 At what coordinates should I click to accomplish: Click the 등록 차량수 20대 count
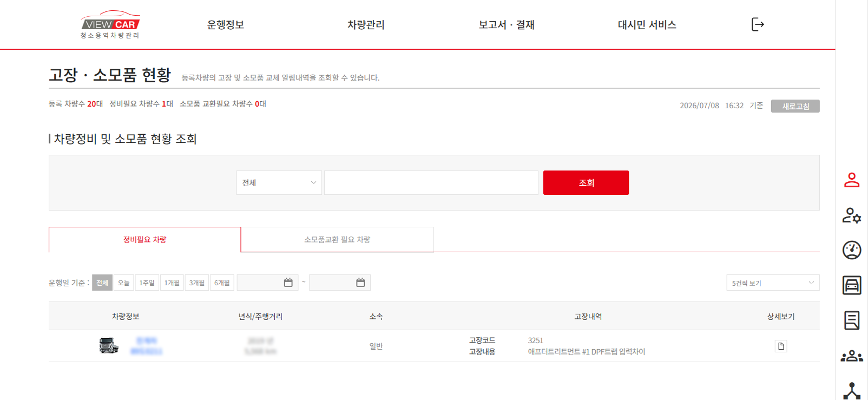(76, 103)
